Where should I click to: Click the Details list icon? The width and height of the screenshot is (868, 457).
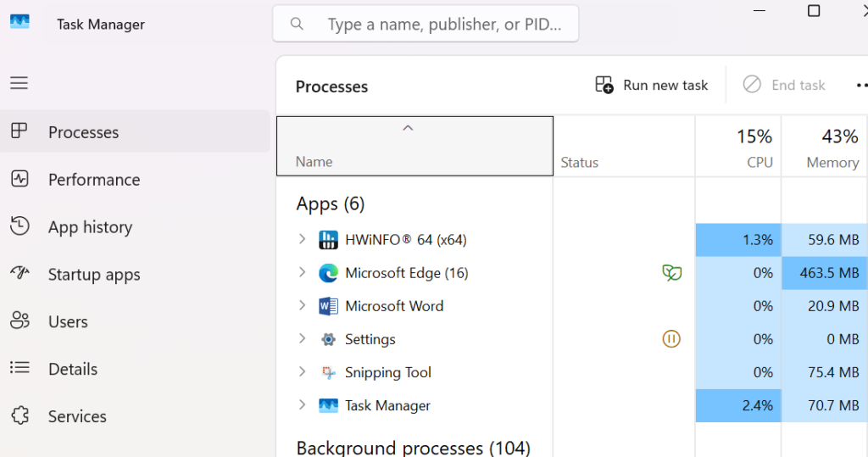coord(19,367)
